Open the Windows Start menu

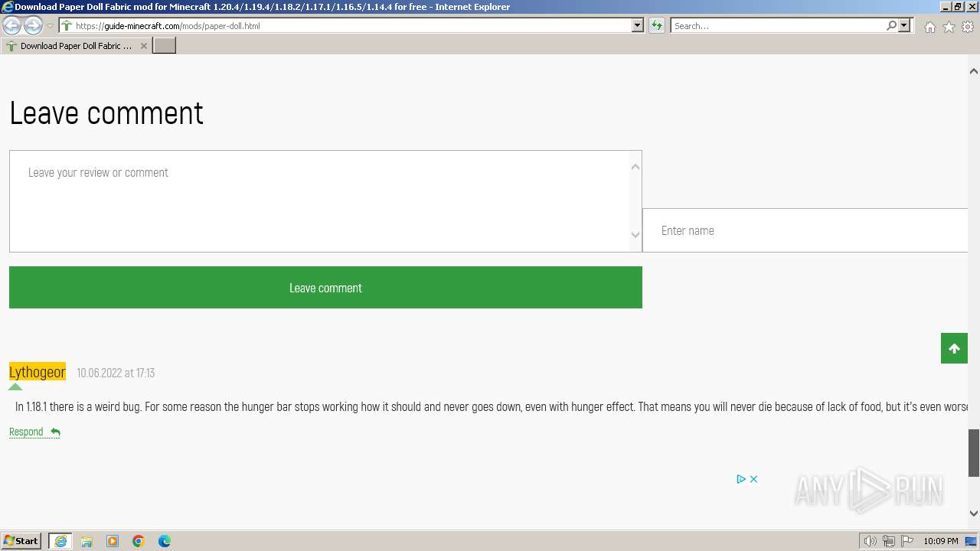(21, 541)
